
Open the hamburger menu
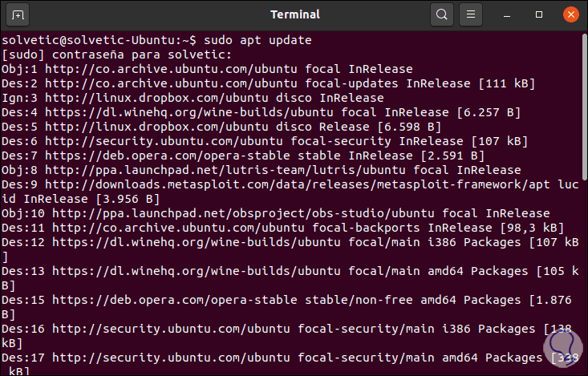click(472, 14)
